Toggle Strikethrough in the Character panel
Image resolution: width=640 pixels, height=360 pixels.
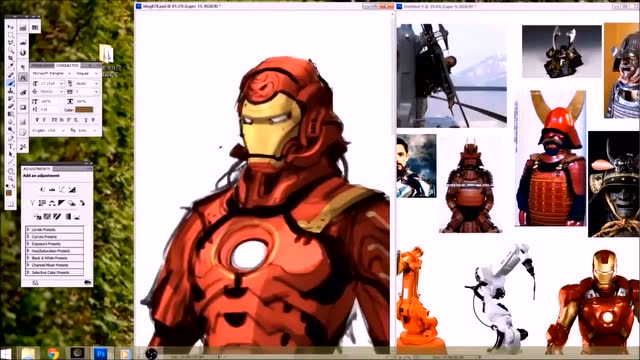[x=93, y=120]
